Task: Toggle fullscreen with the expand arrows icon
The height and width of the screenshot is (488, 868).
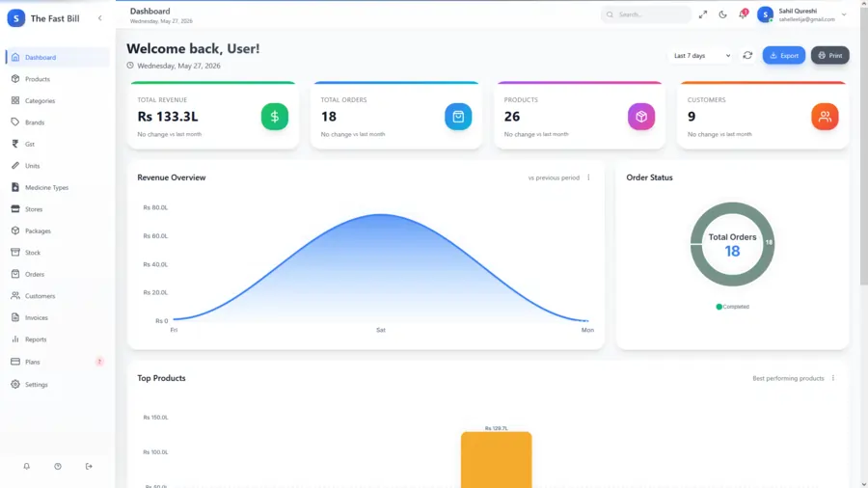Action: click(702, 14)
